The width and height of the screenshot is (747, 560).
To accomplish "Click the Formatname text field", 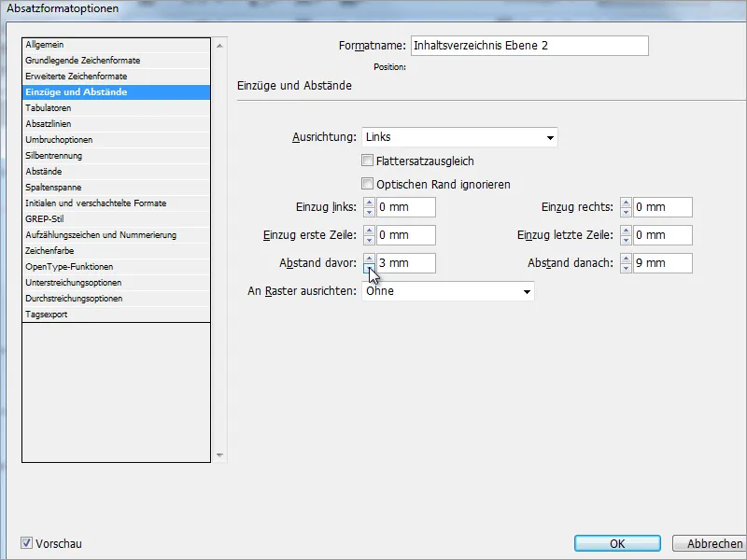I will (x=529, y=46).
